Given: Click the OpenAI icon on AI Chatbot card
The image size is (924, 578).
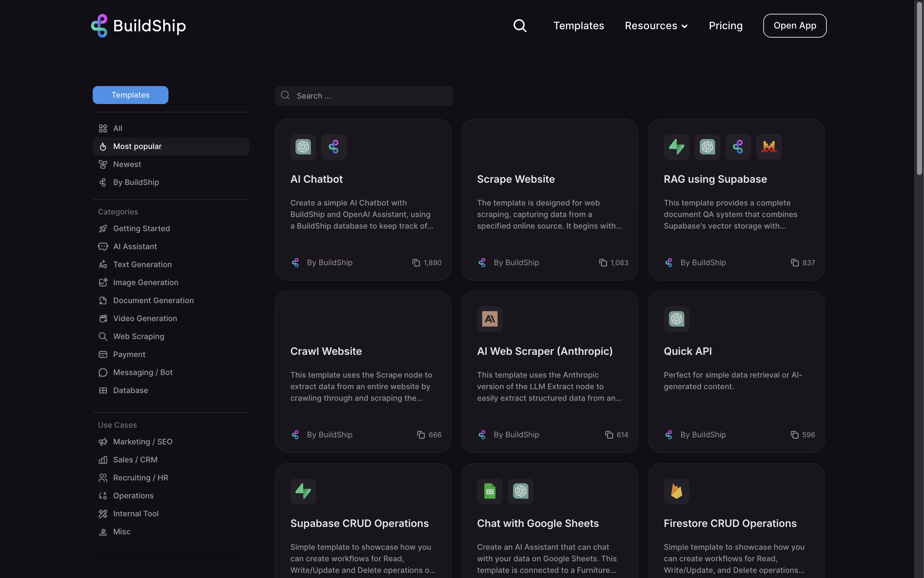Looking at the screenshot, I should coord(303,147).
